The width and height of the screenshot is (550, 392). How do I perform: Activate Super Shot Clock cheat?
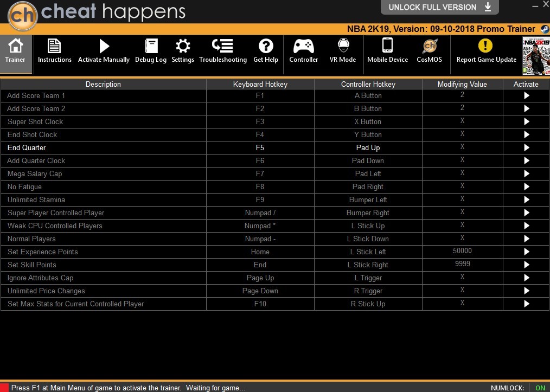(x=526, y=121)
